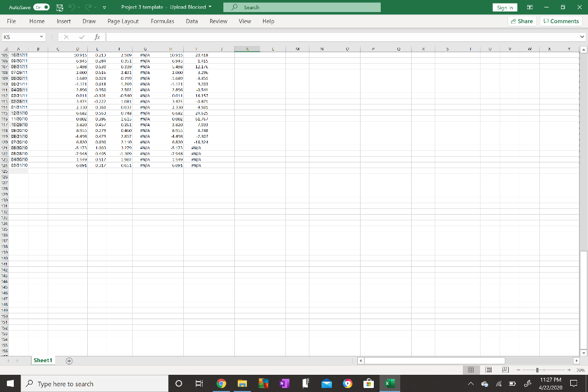Click the Comments button
Viewport: 588px width, 392px height.
pyautogui.click(x=560, y=21)
